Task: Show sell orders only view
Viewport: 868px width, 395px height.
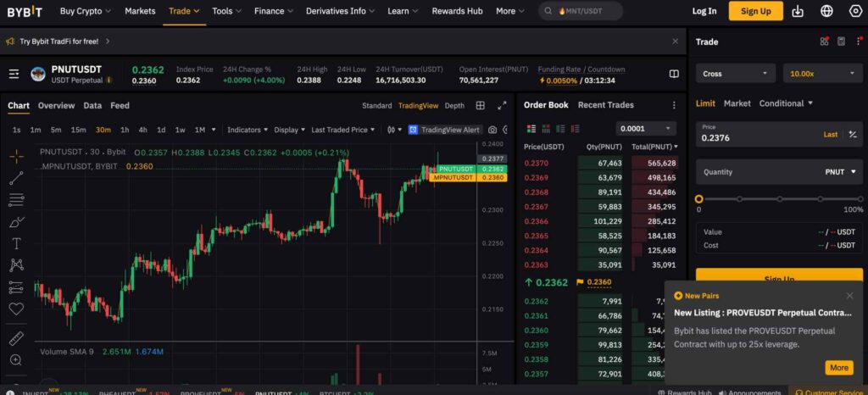Action: pos(575,129)
